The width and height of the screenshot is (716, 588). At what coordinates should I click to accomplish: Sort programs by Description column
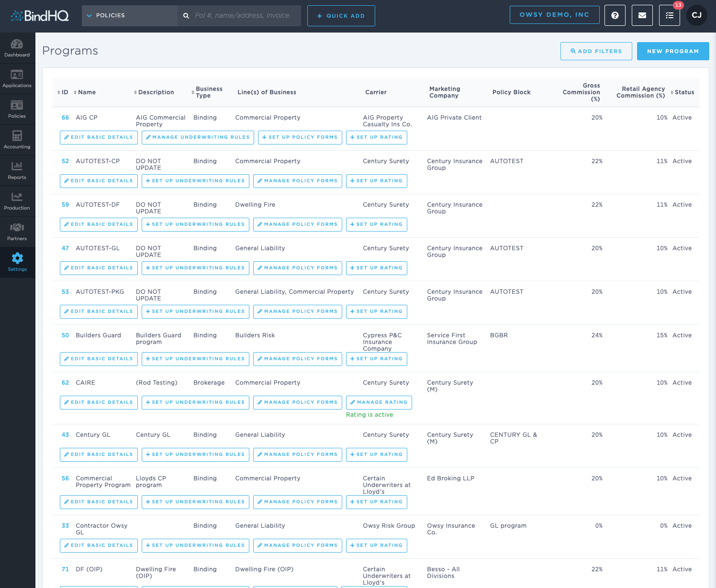(154, 92)
